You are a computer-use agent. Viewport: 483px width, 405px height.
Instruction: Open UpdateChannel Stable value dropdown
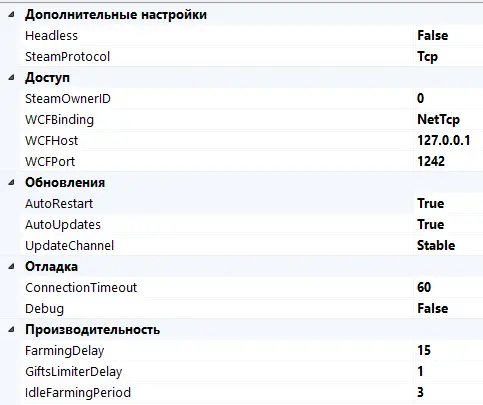(x=448, y=245)
